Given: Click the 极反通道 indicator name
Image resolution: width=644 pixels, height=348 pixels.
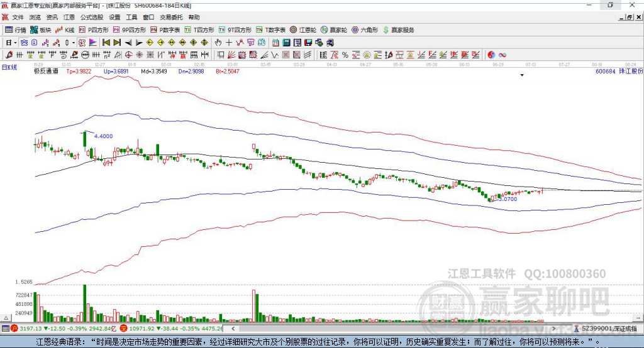Looking at the screenshot, I should pyautogui.click(x=46, y=71).
